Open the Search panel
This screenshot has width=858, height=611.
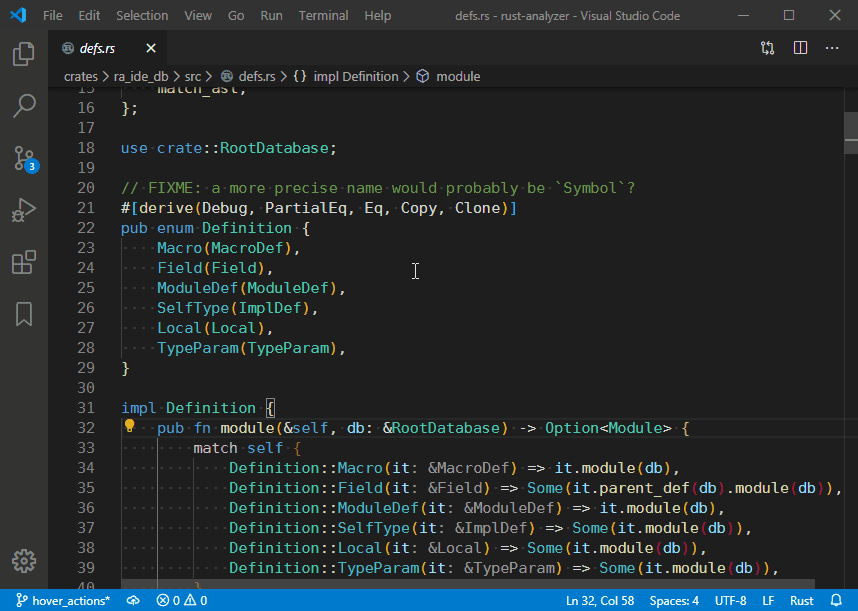click(x=23, y=105)
